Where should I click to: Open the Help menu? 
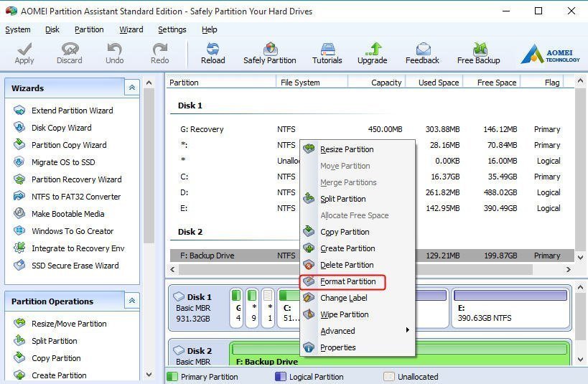209,29
